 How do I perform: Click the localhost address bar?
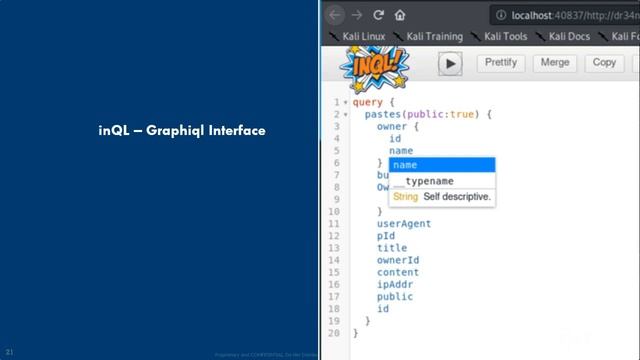pos(565,16)
